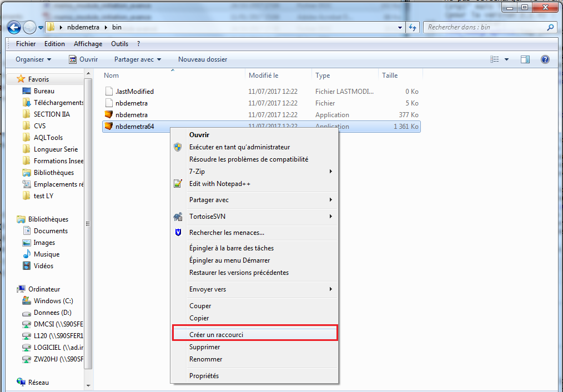This screenshot has width=563, height=392.
Task: Open the Organiser dropdown menu
Action: click(33, 59)
